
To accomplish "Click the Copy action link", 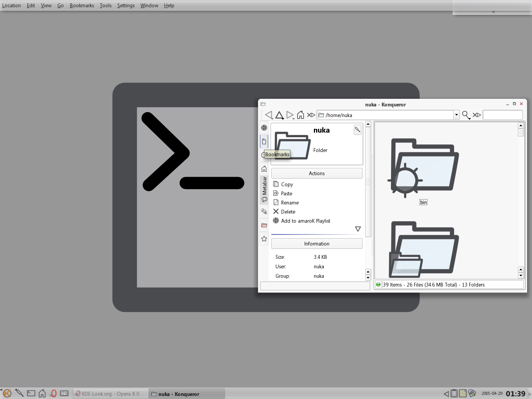I will click(x=287, y=184).
